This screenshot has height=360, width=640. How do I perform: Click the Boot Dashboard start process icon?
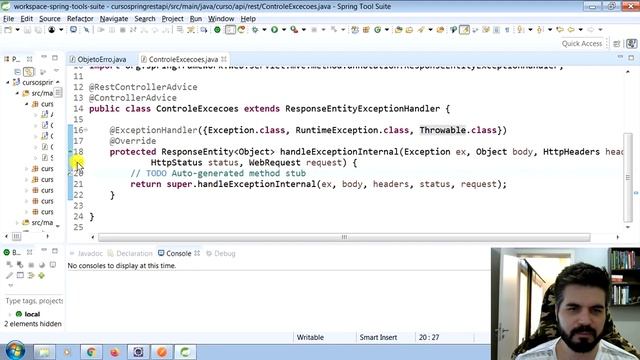[x=9, y=264]
